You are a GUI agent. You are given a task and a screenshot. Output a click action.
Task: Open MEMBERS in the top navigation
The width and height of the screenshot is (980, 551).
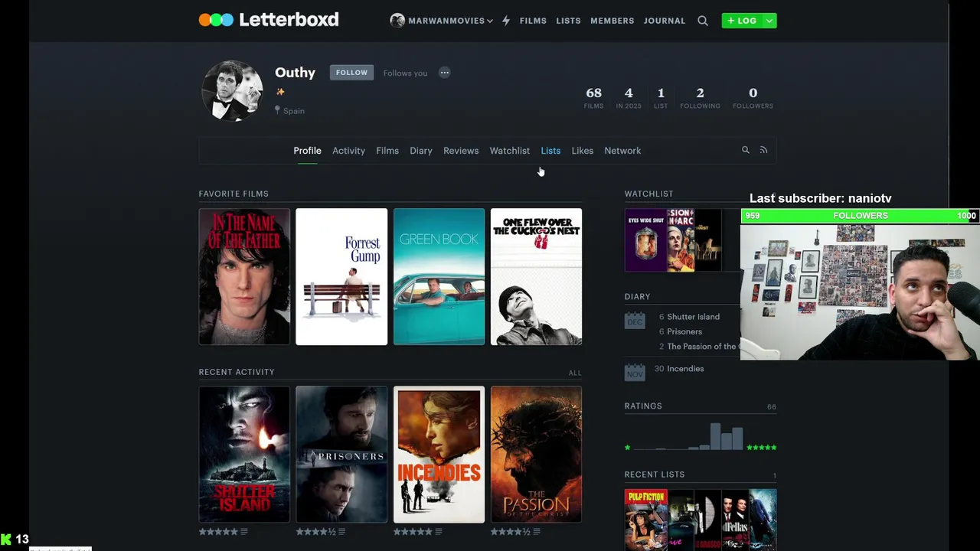(x=612, y=21)
